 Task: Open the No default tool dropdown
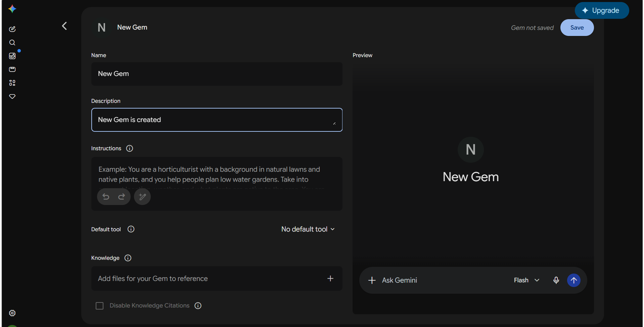point(308,229)
